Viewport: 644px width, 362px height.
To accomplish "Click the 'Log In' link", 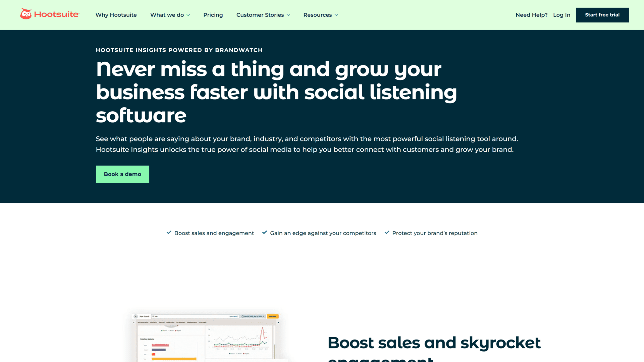I will click(x=561, y=15).
